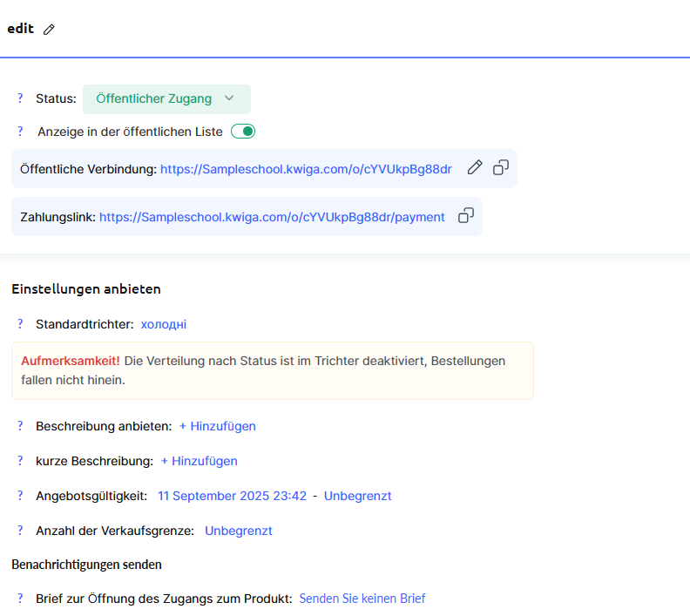Copy the Zahlungslink payment URL
The image size is (690, 616).
466,216
